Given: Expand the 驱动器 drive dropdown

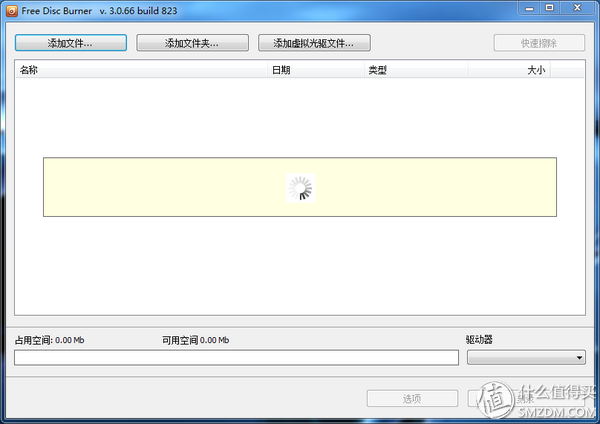Looking at the screenshot, I should pyautogui.click(x=526, y=358).
